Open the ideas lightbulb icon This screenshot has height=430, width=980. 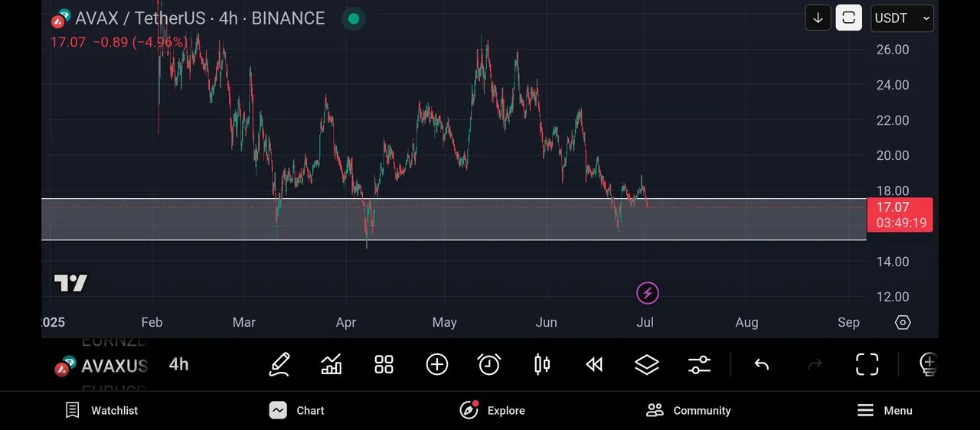(x=927, y=365)
